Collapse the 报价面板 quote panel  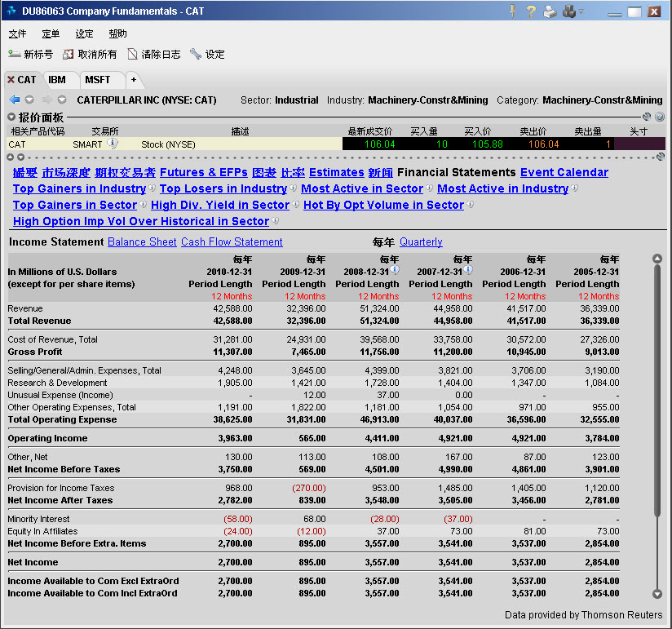click(x=11, y=117)
